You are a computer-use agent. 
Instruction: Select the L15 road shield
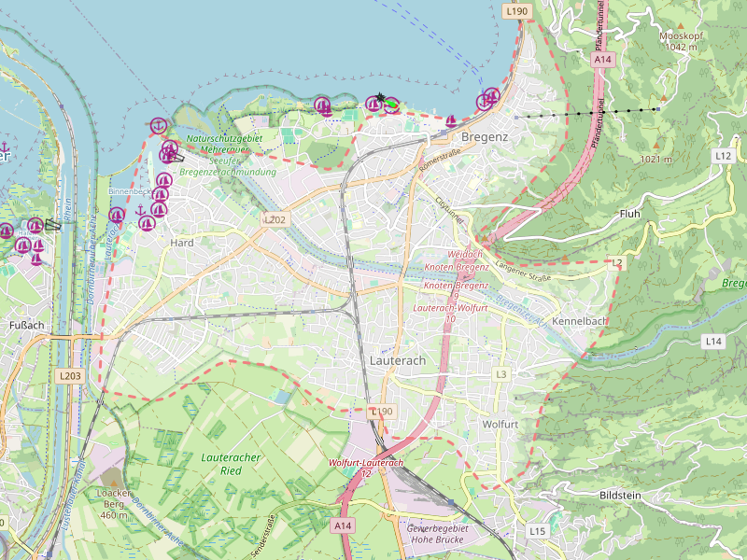point(537,531)
